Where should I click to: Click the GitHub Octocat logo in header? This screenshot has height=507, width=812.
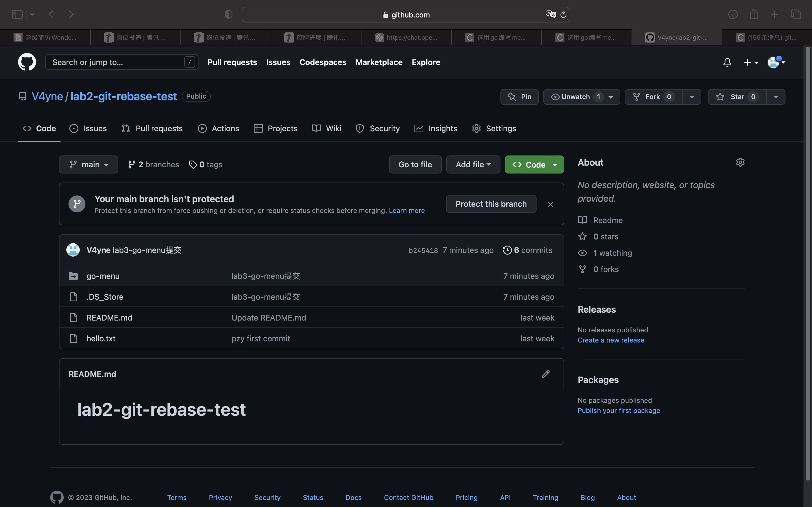pyautogui.click(x=27, y=62)
